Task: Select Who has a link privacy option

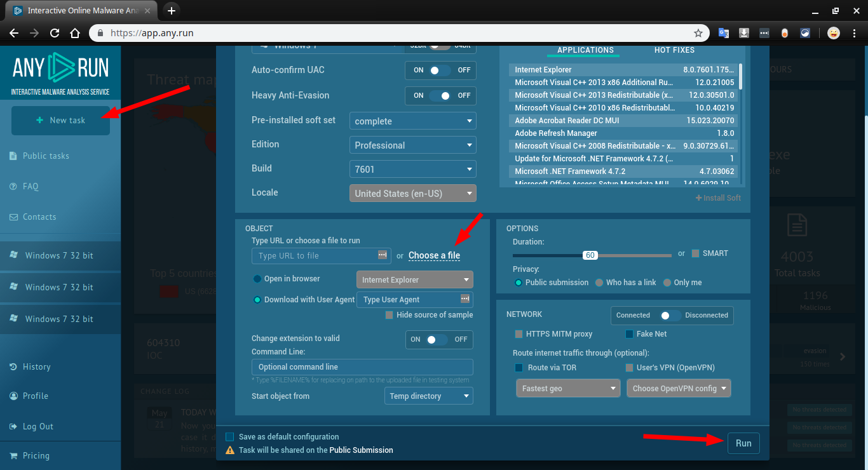Action: tap(599, 283)
